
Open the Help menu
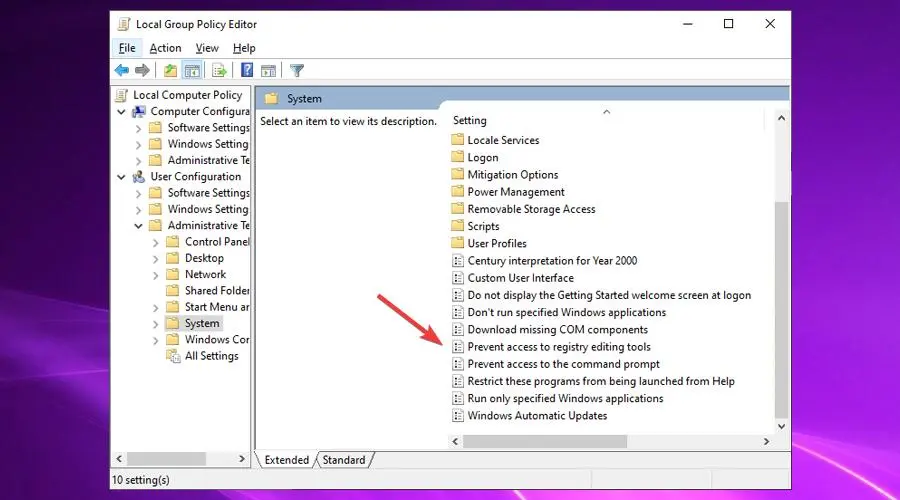coord(244,48)
